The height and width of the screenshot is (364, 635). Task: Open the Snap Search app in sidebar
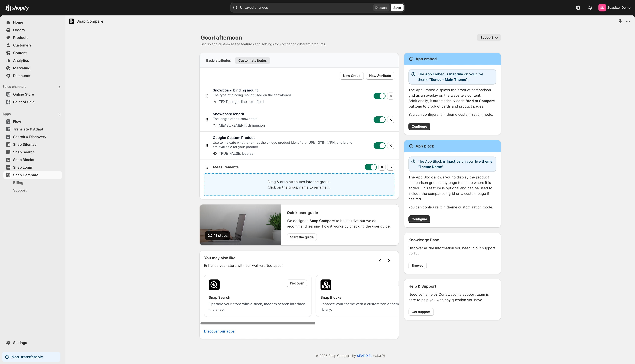(x=24, y=152)
